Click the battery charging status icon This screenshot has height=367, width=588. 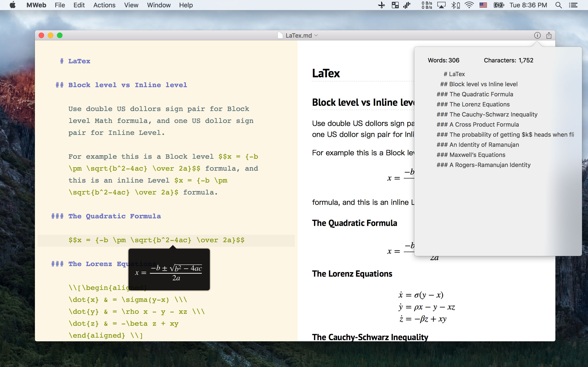499,5
